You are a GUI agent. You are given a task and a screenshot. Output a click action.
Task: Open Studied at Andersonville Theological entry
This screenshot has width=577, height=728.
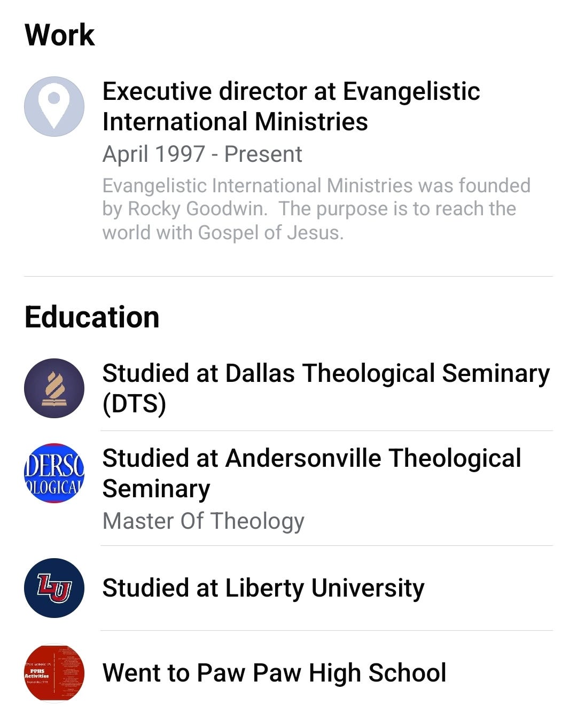point(311,458)
